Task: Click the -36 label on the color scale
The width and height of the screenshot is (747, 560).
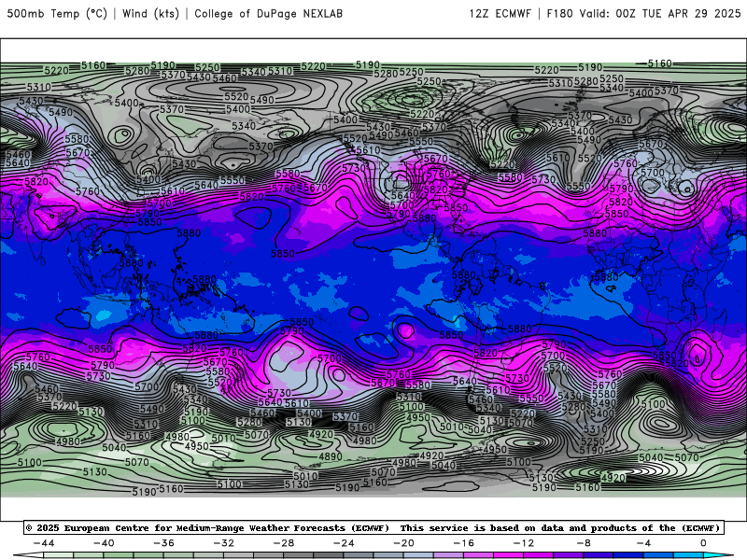Action: click(x=163, y=543)
